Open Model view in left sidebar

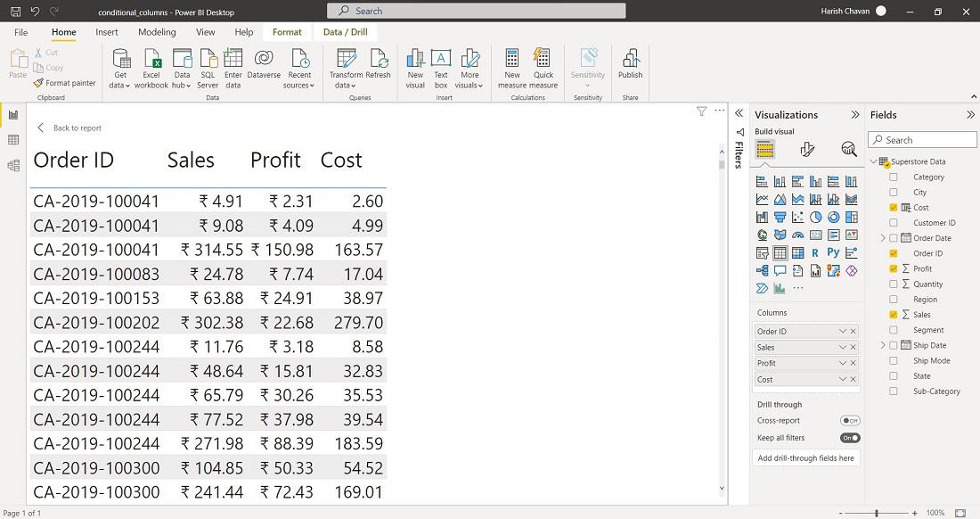[x=13, y=165]
